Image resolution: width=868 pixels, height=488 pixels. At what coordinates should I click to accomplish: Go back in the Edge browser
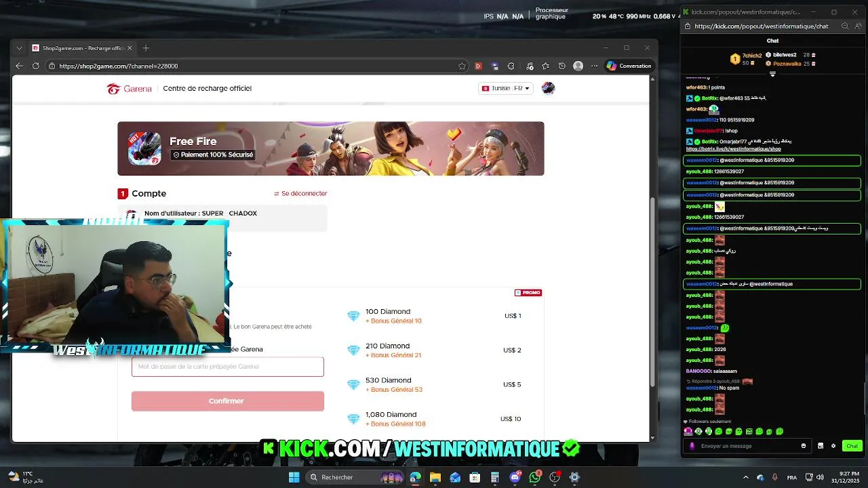[x=19, y=66]
